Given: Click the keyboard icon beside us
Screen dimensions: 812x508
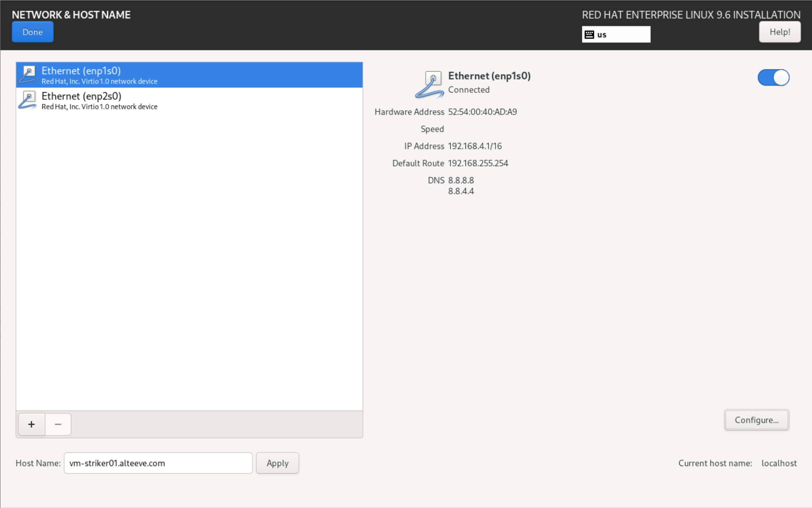Looking at the screenshot, I should (589, 34).
